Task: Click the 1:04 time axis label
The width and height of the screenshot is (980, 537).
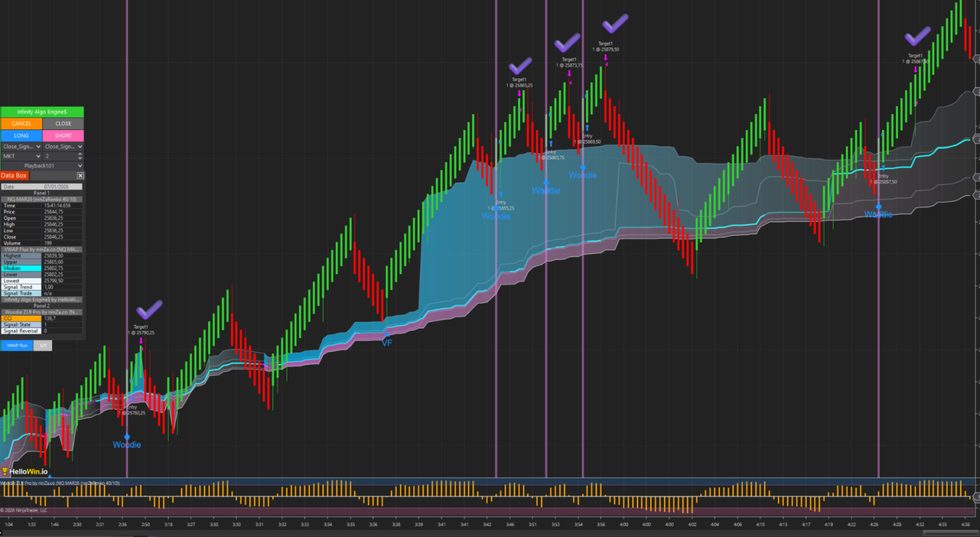Action: [9, 524]
